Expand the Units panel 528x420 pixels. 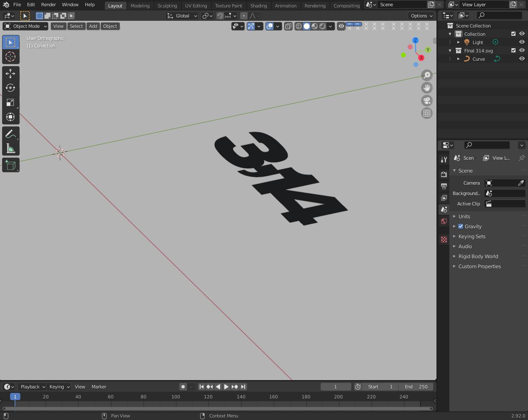click(464, 217)
